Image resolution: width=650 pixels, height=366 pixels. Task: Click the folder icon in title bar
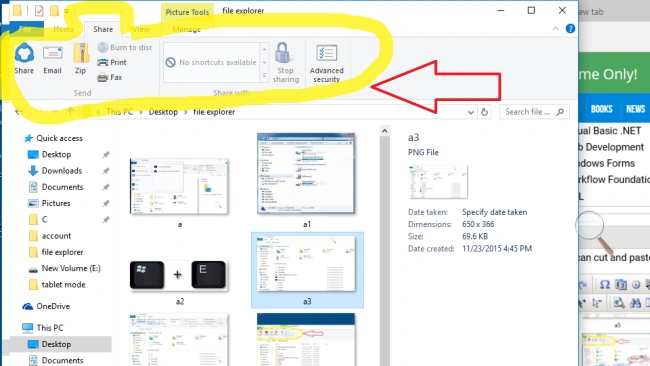click(17, 10)
